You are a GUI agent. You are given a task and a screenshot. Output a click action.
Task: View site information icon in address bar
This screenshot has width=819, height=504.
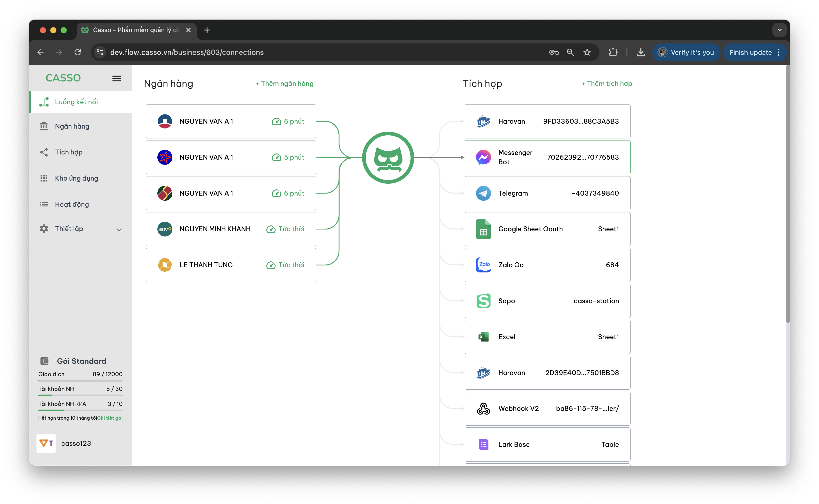pos(100,52)
